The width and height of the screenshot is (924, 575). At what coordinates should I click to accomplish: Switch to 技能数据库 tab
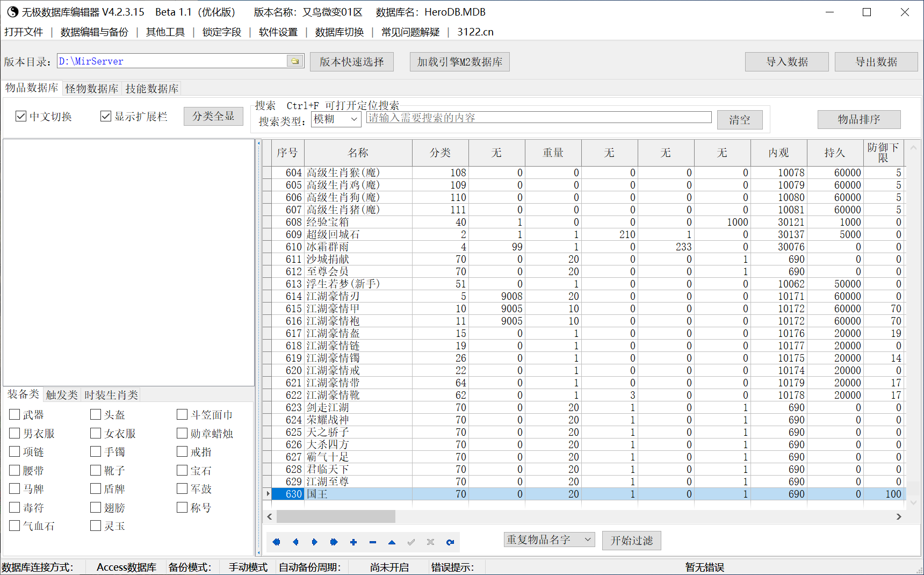[x=152, y=89]
